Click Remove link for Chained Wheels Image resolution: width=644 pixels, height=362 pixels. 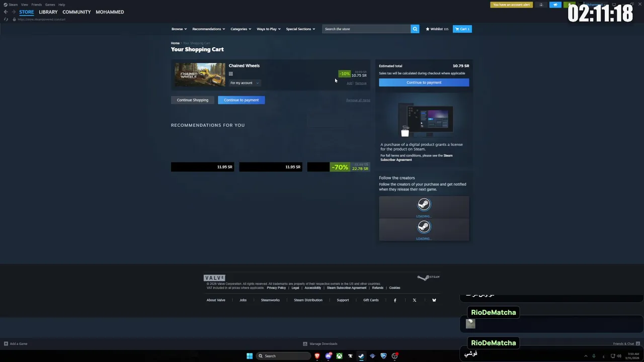361,83
